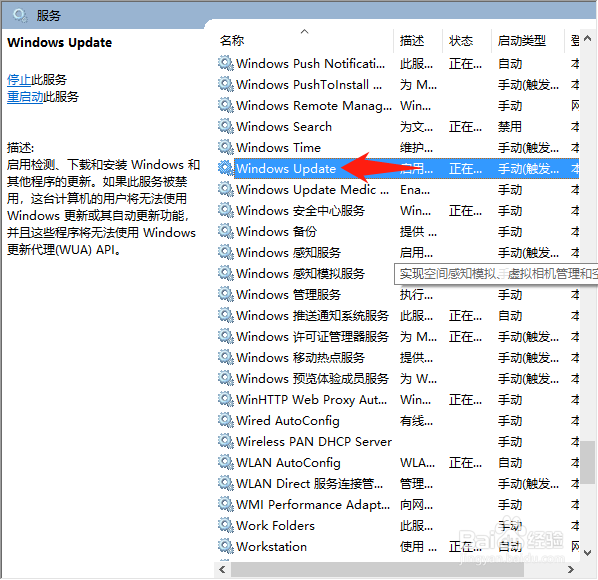This screenshot has height=580, width=598.
Task: Select Windows 感知模拟服务 name
Action: point(301,273)
